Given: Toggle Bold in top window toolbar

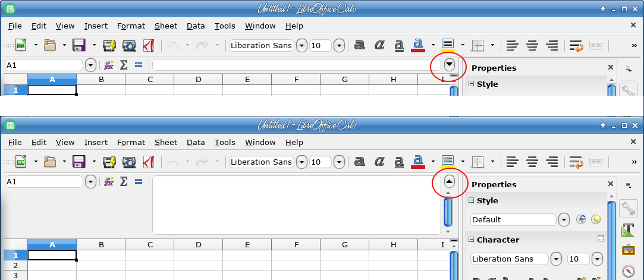Looking at the screenshot, I should click(359, 45).
